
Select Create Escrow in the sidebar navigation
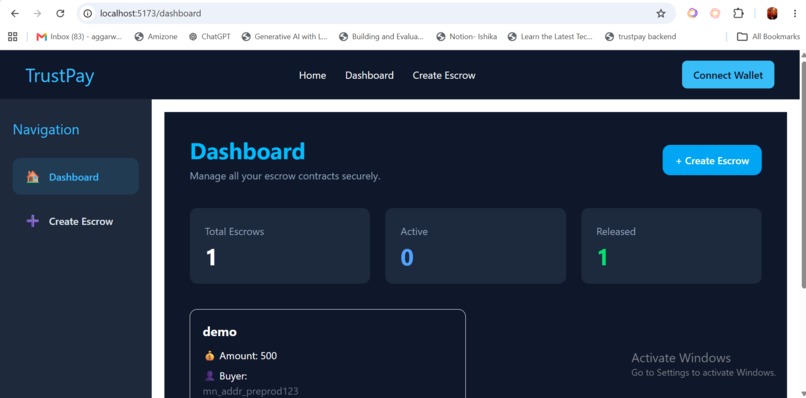pos(76,221)
